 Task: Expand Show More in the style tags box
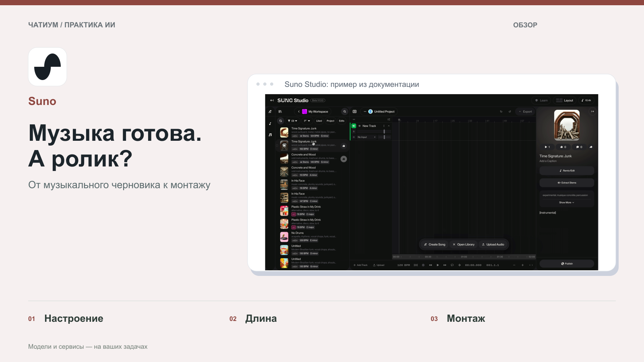click(x=567, y=202)
